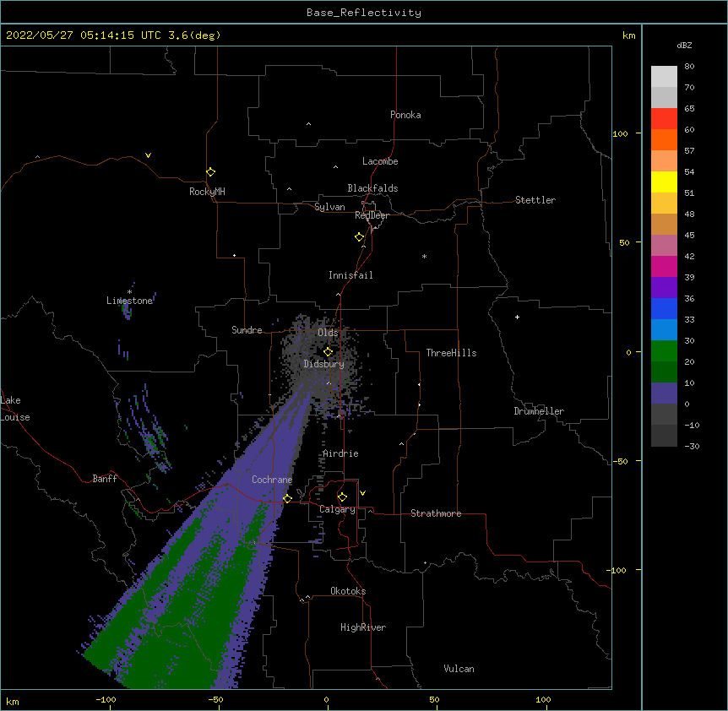Click the 50 tick on horizontal axis
This screenshot has height=711, width=728.
click(434, 699)
